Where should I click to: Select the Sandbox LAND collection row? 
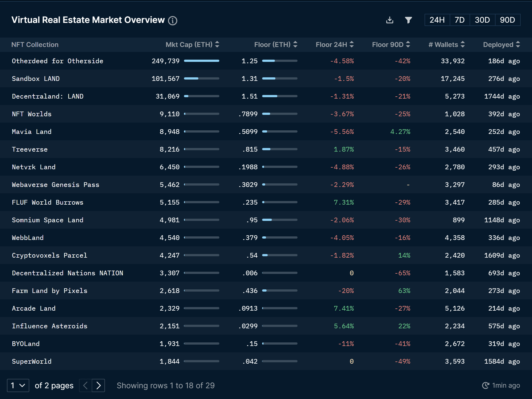point(36,78)
